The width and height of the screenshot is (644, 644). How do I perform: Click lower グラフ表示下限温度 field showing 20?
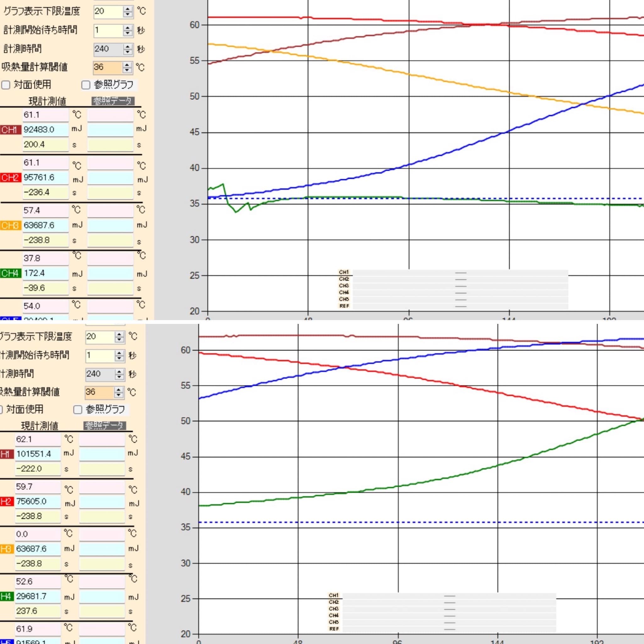pyautogui.click(x=100, y=337)
